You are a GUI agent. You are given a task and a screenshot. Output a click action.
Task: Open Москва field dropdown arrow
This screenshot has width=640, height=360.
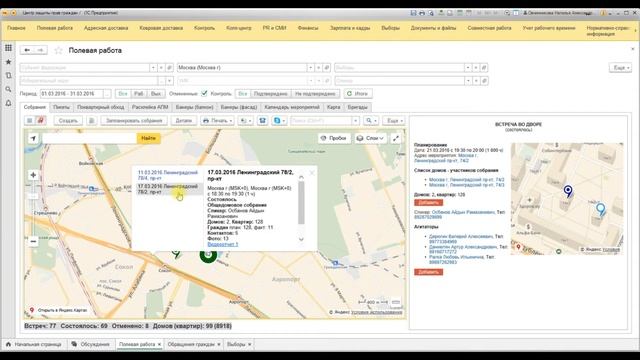coord(311,68)
